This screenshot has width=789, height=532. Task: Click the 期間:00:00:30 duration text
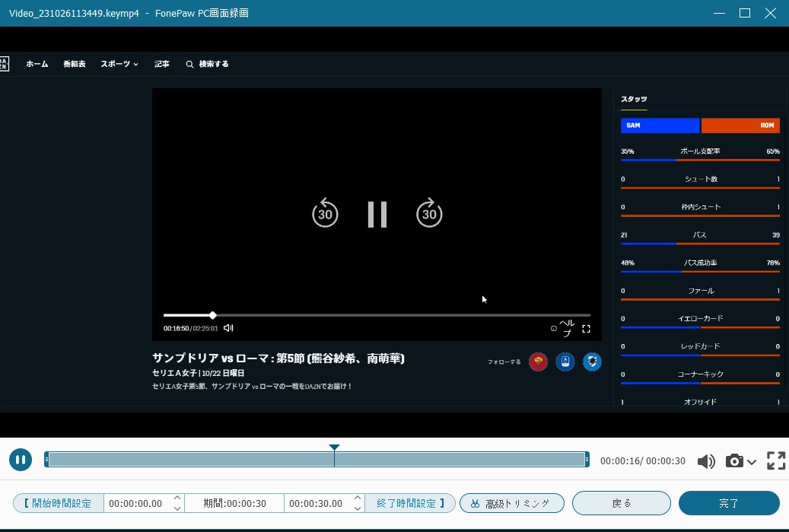point(235,503)
